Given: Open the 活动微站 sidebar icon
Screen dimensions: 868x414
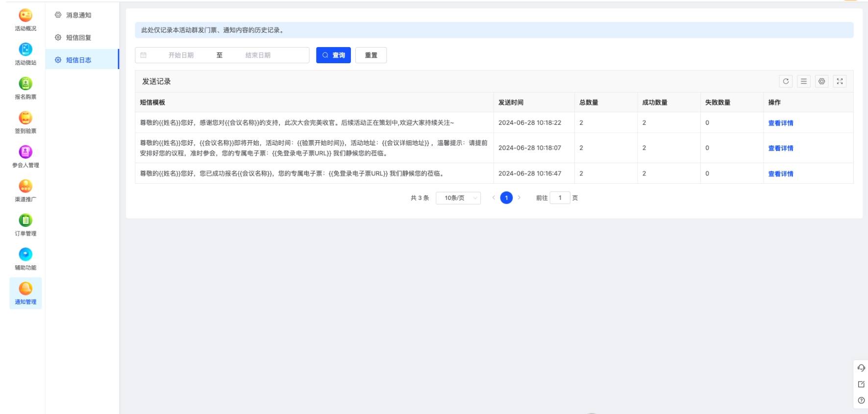Looking at the screenshot, I should (x=25, y=54).
